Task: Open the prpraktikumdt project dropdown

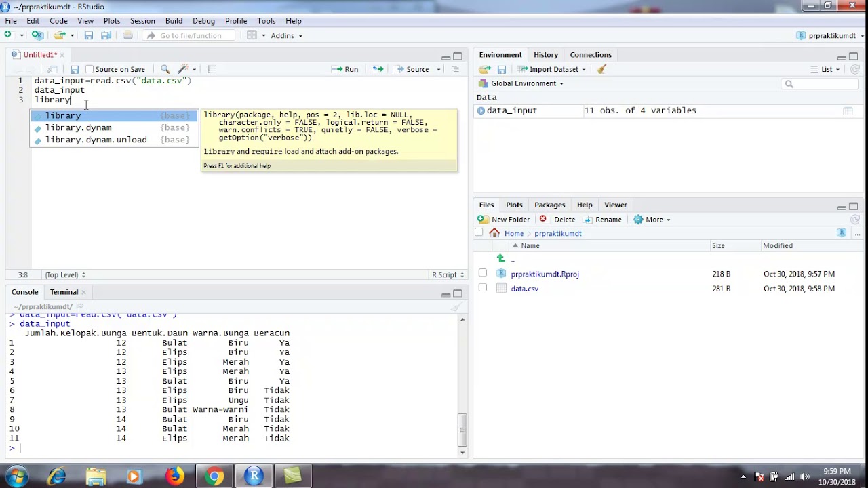Action: (x=831, y=35)
